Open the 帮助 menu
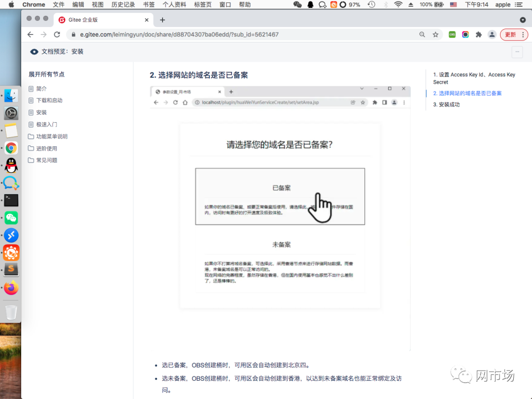Screen dimensions: 532x399 tap(245, 4)
